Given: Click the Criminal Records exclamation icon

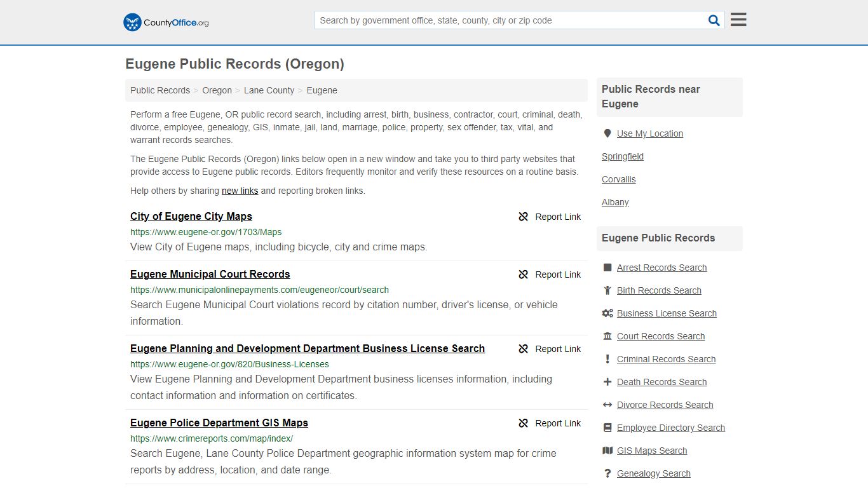Looking at the screenshot, I should coord(607,359).
